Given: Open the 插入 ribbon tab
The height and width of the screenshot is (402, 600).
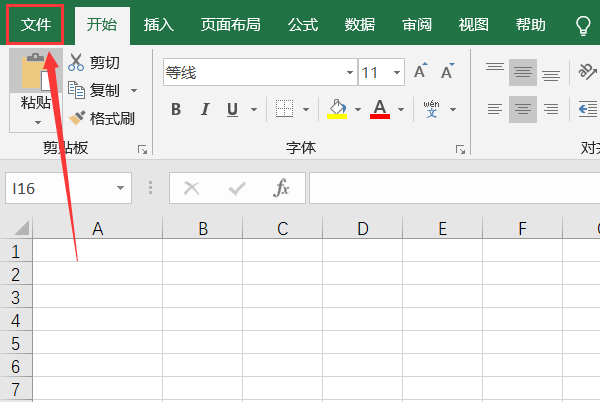Looking at the screenshot, I should [x=159, y=25].
